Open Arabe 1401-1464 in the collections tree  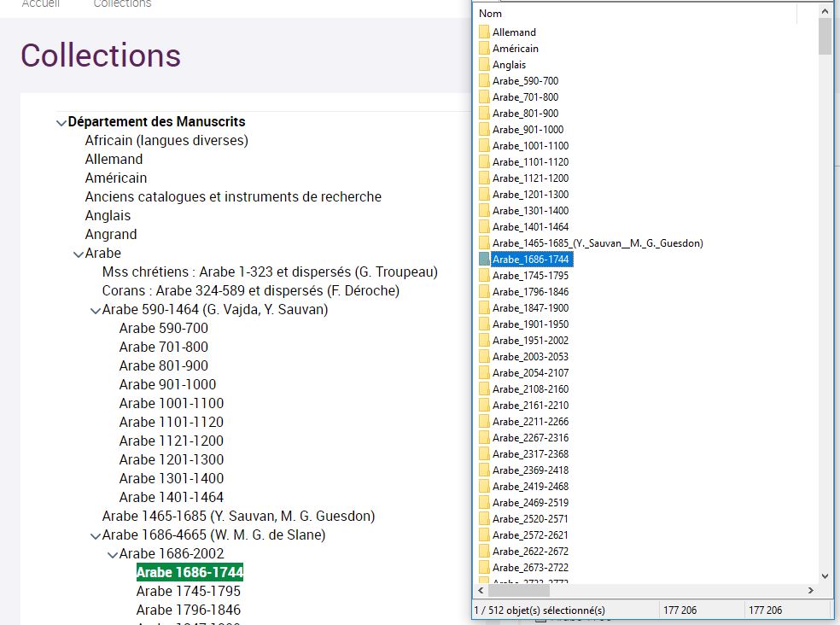(x=172, y=497)
